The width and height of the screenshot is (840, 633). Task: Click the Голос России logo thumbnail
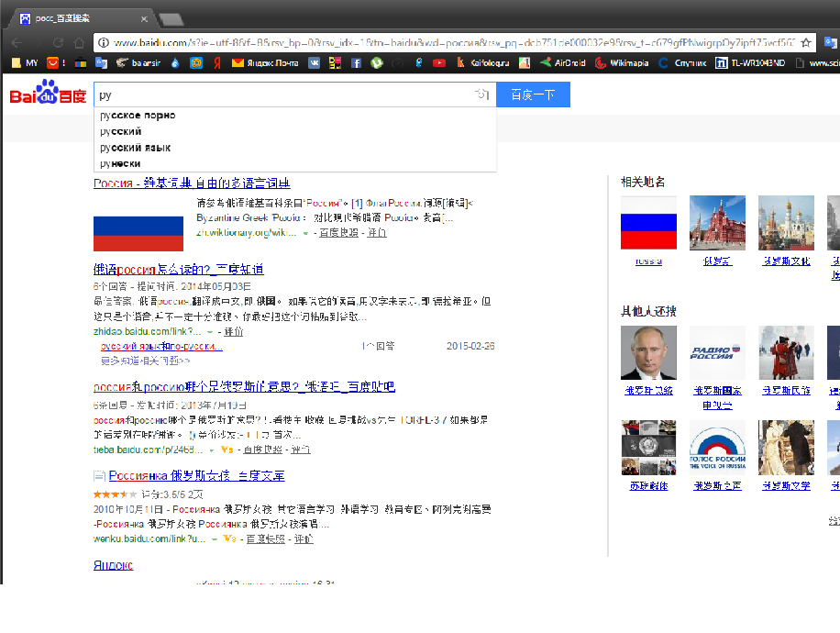click(717, 448)
